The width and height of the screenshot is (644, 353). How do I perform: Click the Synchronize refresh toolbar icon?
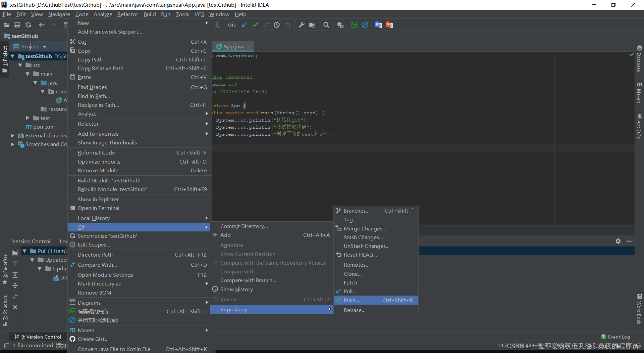click(28, 25)
